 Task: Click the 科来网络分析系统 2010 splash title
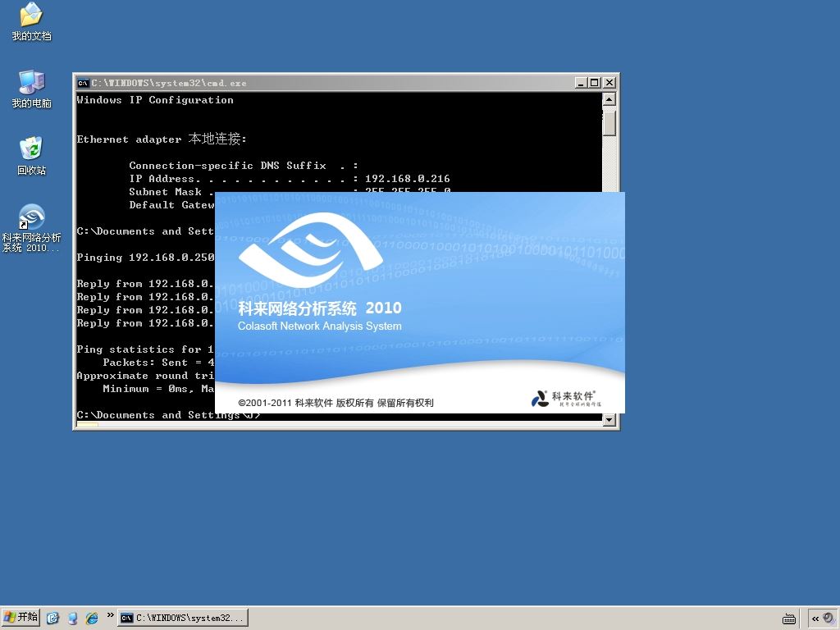click(320, 308)
